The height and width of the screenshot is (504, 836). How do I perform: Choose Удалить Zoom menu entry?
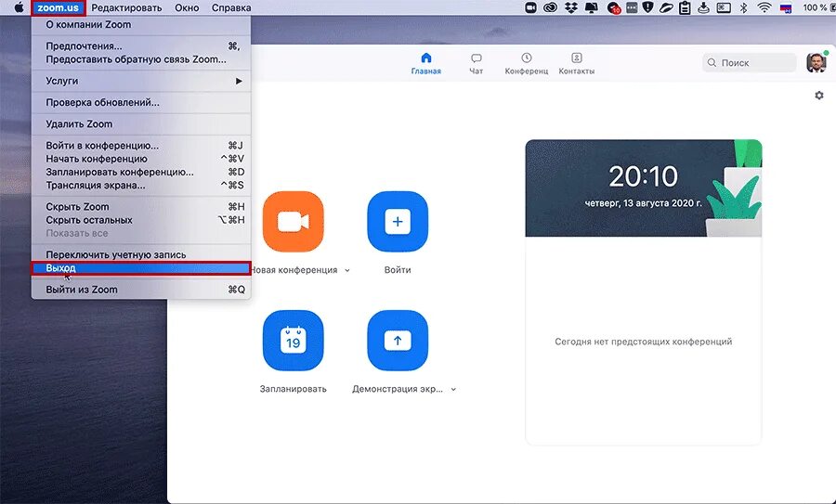pyautogui.click(x=141, y=123)
